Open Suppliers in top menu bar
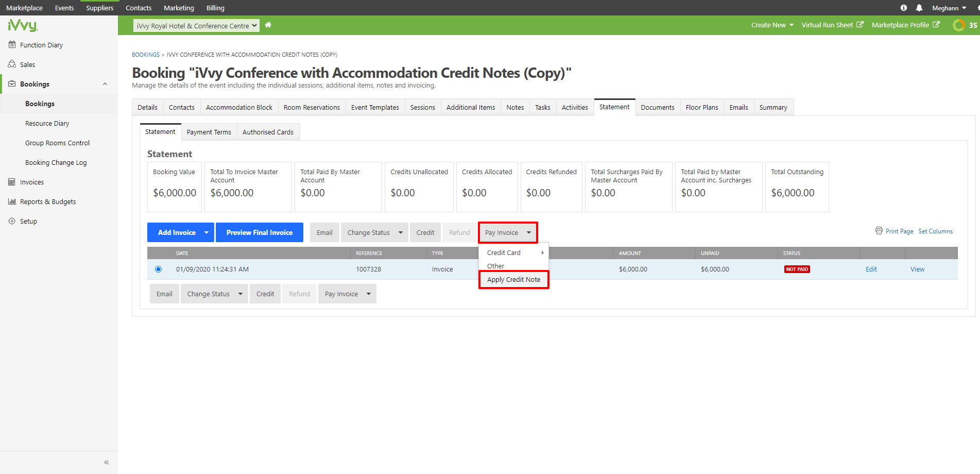This screenshot has width=980, height=474. pyautogui.click(x=99, y=8)
